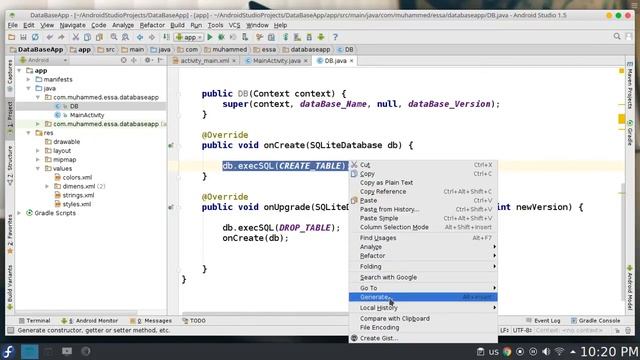This screenshot has width=640, height=360.
Task: Click the Chrome icon in system tray
Action: [507, 351]
